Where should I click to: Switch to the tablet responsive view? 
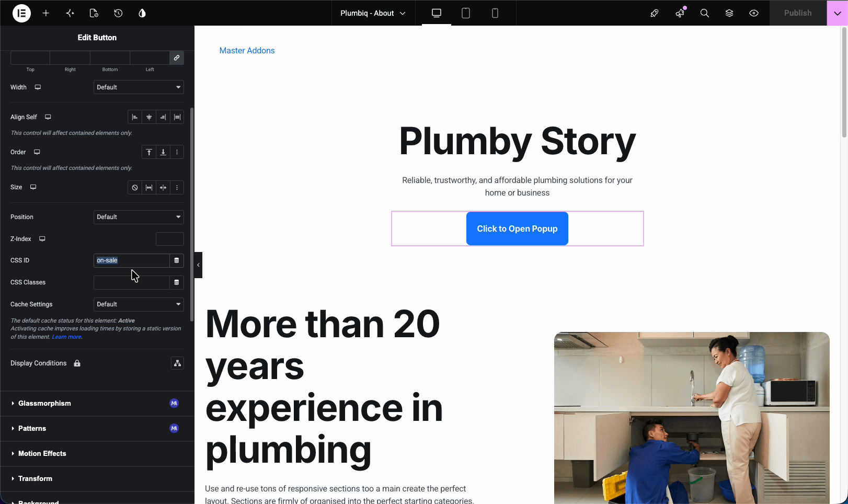click(x=466, y=13)
